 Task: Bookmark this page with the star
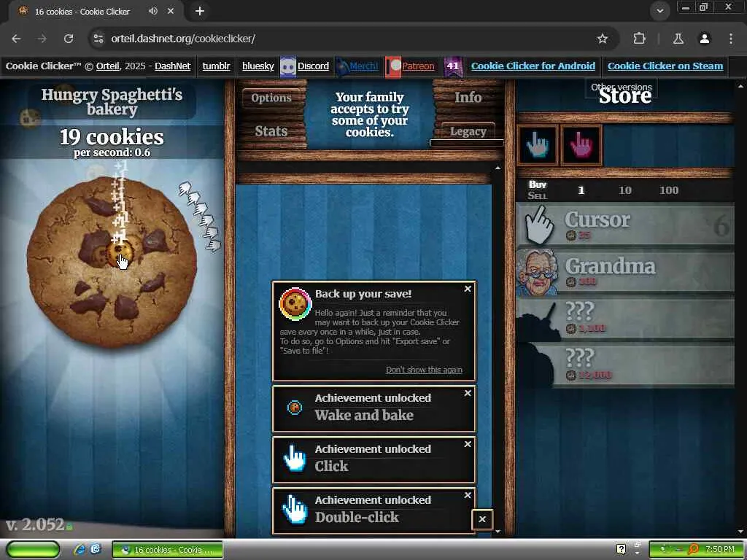[x=603, y=39]
